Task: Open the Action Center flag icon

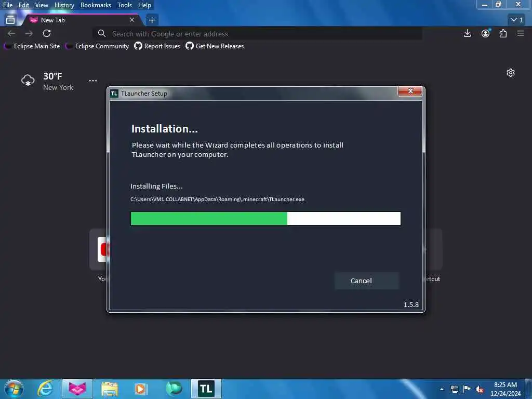Action: pos(467,389)
